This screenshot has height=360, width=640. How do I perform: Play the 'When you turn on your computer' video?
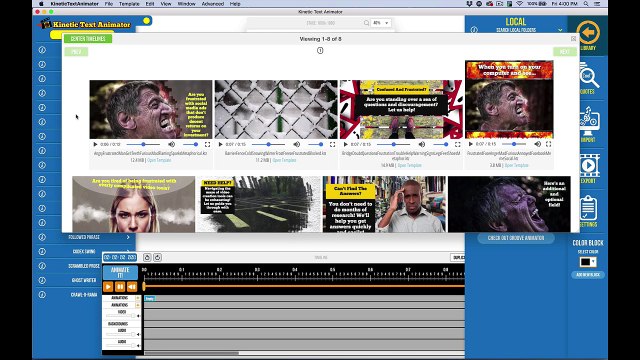(x=471, y=144)
